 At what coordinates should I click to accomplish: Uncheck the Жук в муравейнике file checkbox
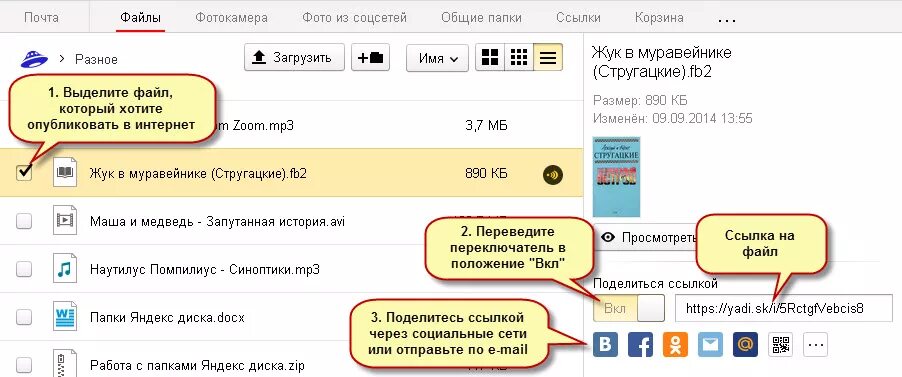[24, 173]
